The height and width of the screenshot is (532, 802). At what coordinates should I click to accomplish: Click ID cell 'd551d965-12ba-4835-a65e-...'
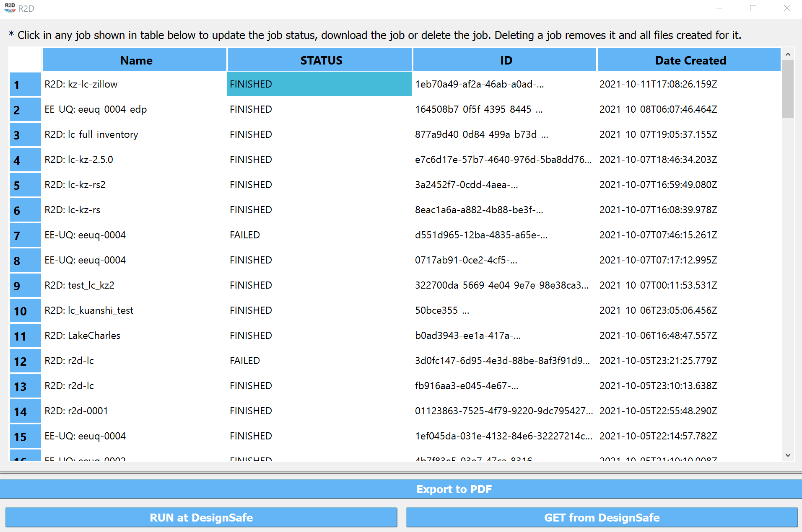pyautogui.click(x=481, y=235)
